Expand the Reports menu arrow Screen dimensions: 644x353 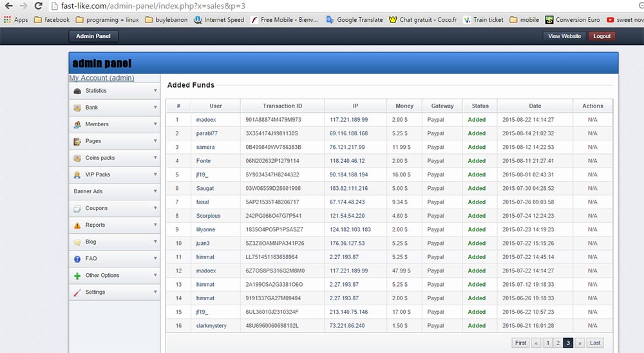155,225
